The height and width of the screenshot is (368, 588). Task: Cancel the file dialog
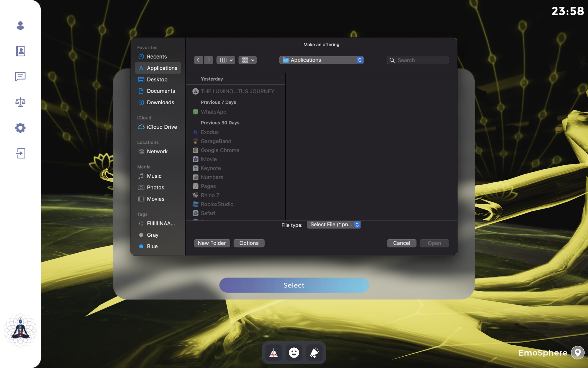pos(401,243)
